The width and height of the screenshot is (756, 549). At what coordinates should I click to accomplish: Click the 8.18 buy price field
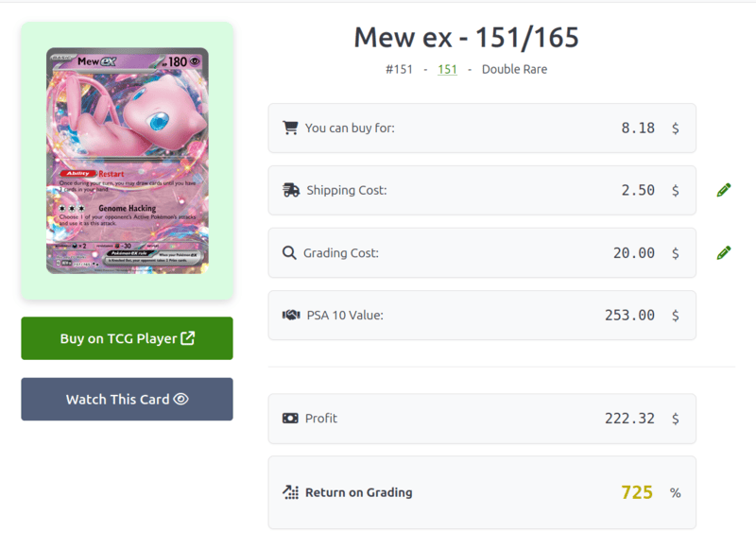click(639, 128)
